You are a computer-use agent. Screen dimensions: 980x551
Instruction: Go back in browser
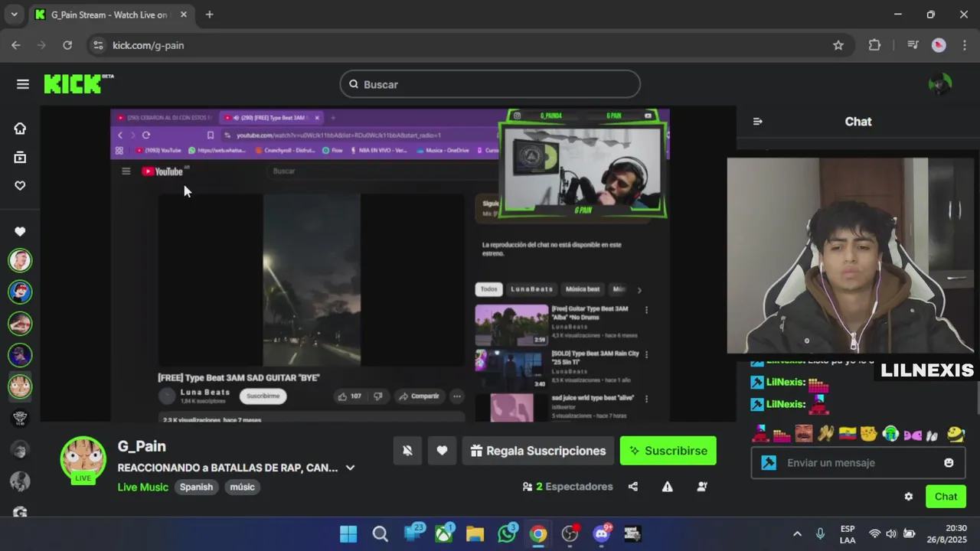[16, 45]
